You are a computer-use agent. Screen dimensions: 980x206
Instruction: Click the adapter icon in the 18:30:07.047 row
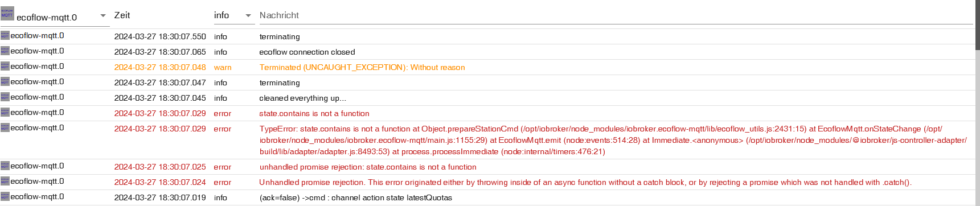5,81
